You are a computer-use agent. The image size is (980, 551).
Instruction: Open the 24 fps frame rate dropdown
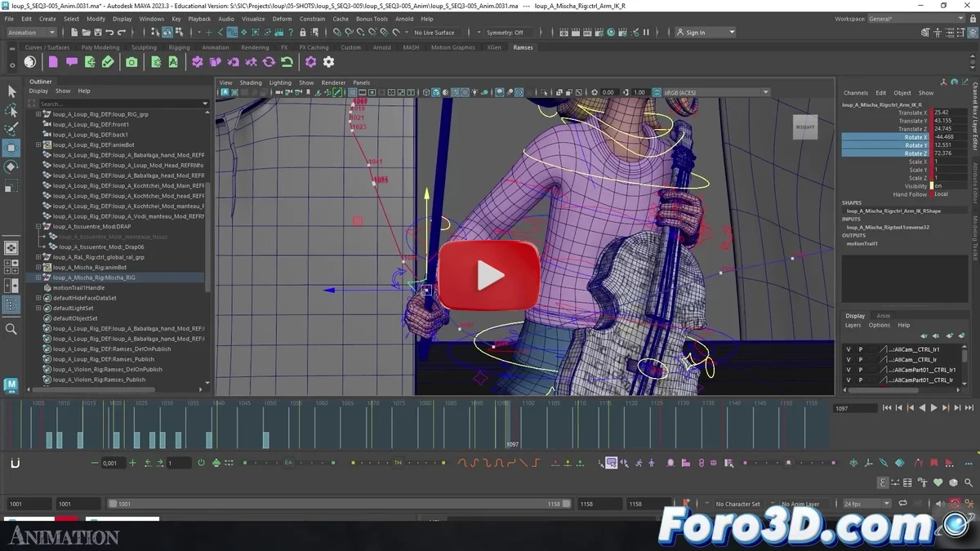point(866,504)
